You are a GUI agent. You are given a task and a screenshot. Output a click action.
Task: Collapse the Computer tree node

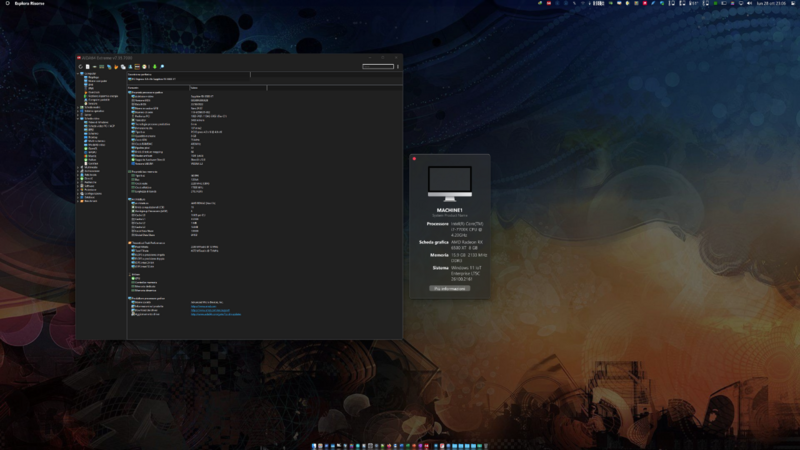coord(78,73)
